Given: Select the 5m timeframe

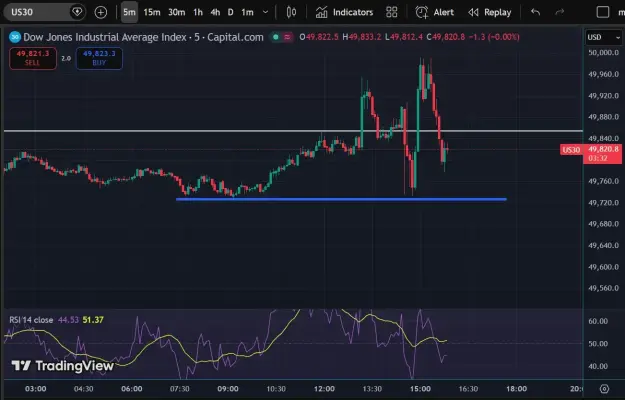Looking at the screenshot, I should pos(129,12).
